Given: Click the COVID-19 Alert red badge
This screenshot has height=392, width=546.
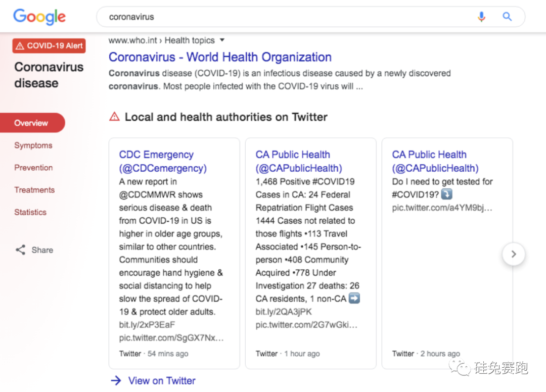Looking at the screenshot, I should tap(49, 46).
